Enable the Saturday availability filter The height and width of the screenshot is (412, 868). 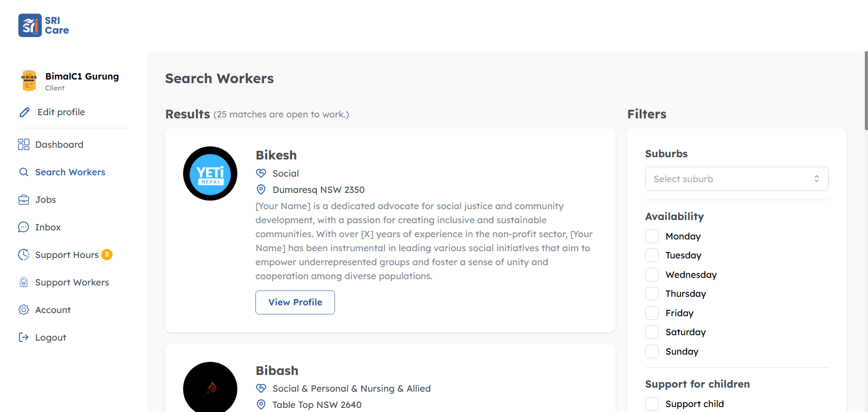coord(652,332)
